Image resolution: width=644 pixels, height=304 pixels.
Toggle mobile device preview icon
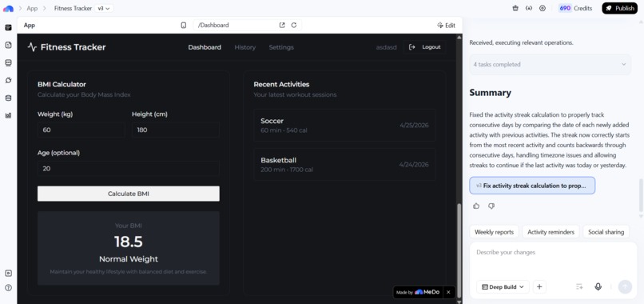click(184, 25)
